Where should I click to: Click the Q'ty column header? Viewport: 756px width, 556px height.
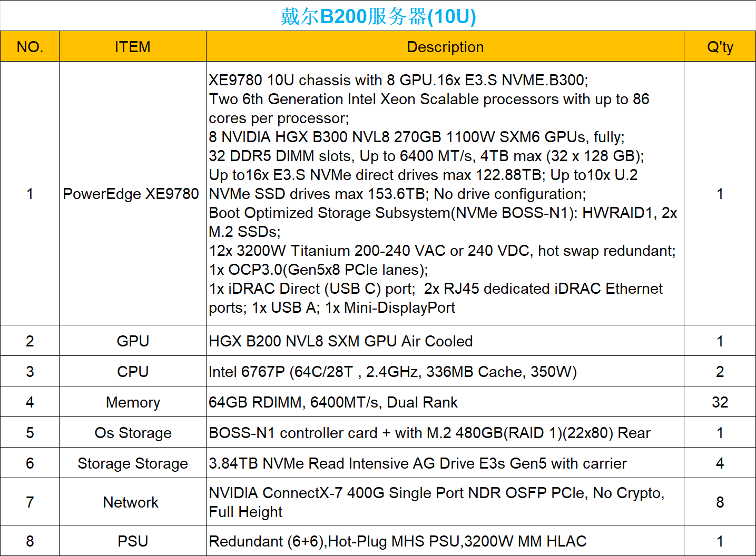tap(720, 47)
